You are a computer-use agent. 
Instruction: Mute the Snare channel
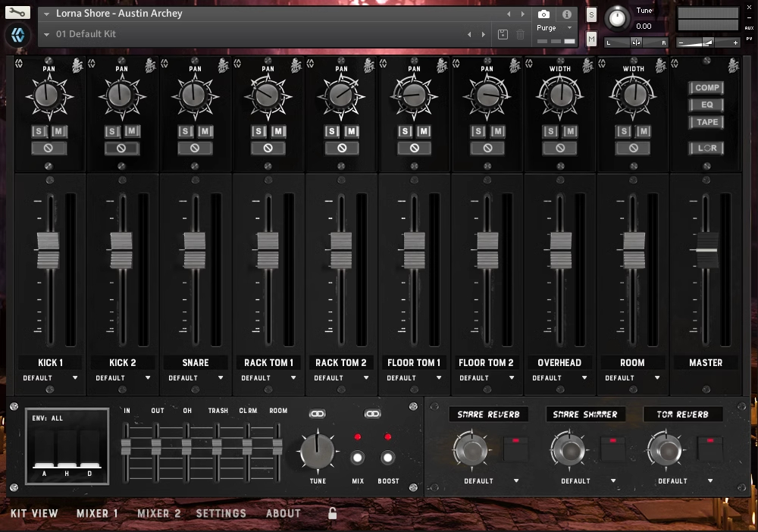click(205, 131)
